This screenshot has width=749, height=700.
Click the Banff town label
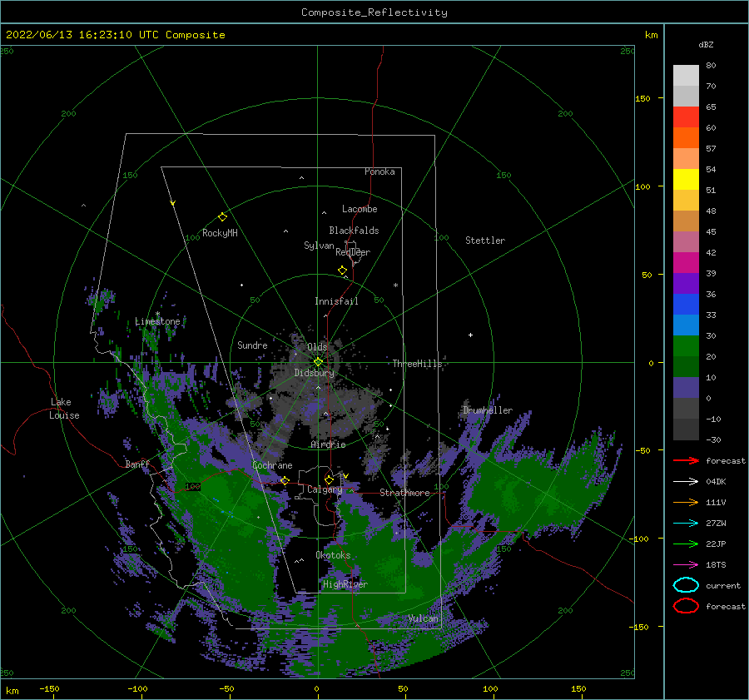137,464
